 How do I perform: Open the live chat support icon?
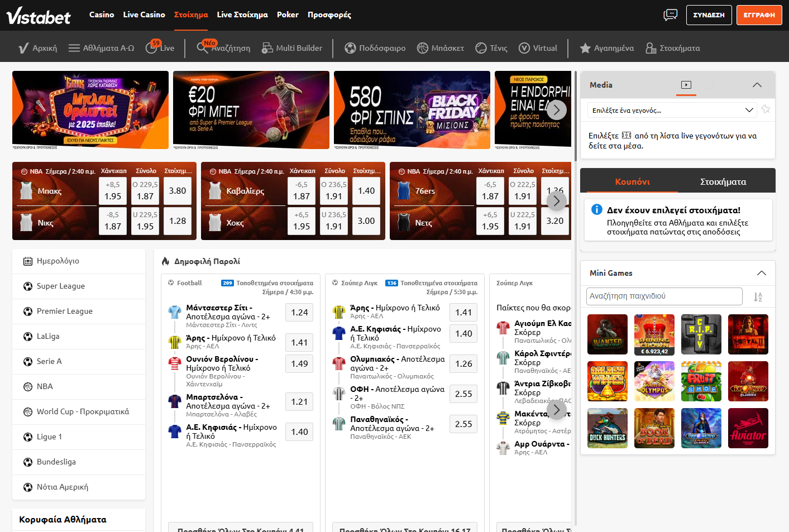point(670,15)
